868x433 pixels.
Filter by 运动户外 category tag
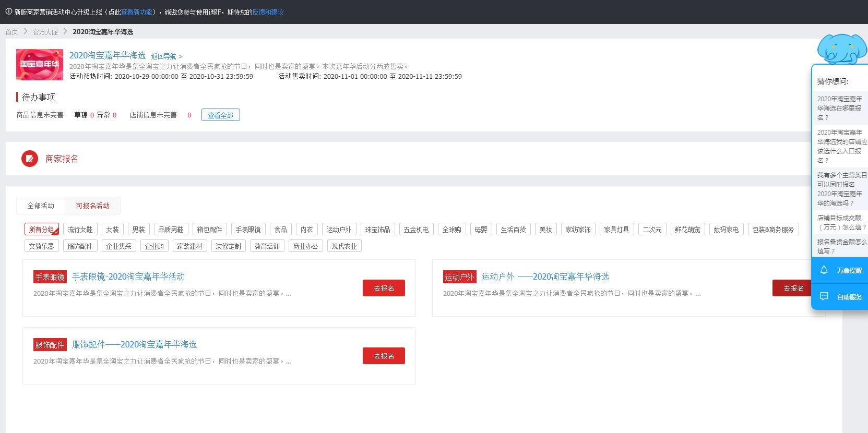[x=339, y=230]
